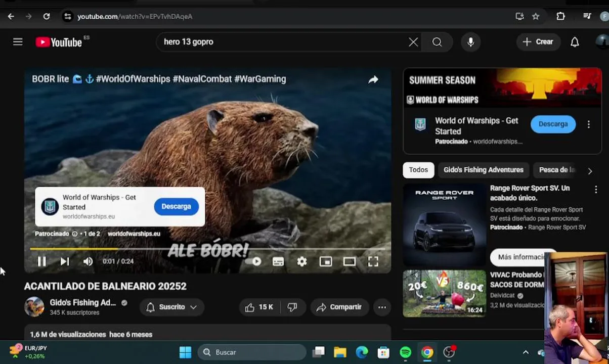This screenshot has height=364, width=609.
Task: Open more actions three-dot menu
Action: pyautogui.click(x=382, y=307)
